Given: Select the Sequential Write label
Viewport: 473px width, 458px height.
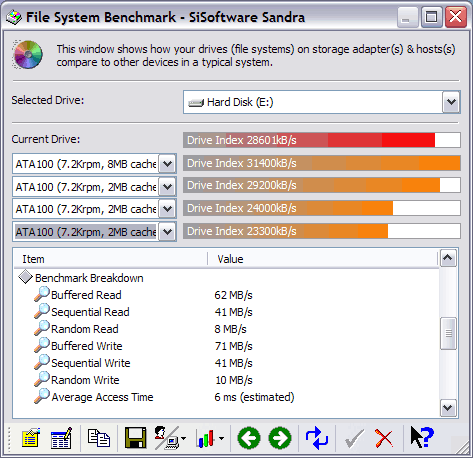Looking at the screenshot, I should [x=91, y=363].
